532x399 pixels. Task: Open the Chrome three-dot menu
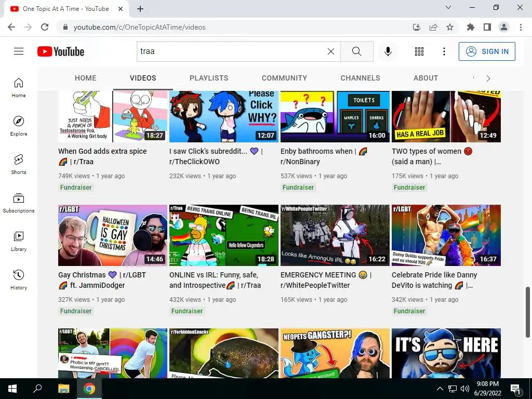(x=521, y=27)
